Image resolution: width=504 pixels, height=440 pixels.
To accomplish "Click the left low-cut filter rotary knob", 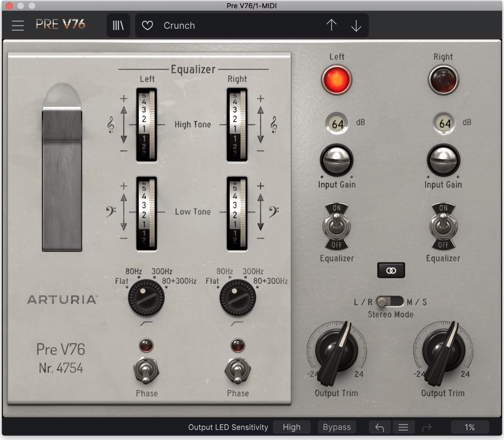I will [x=146, y=298].
